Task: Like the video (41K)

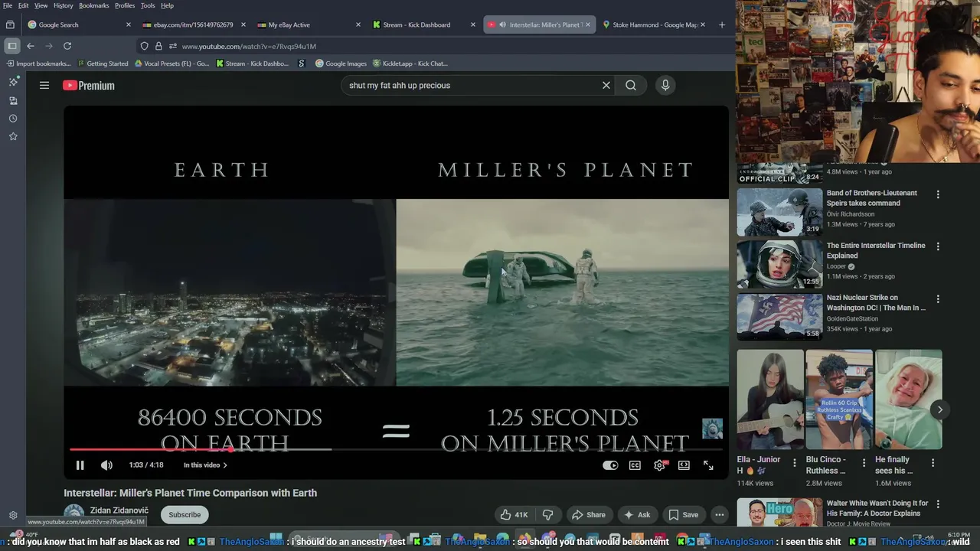Action: pos(514,515)
